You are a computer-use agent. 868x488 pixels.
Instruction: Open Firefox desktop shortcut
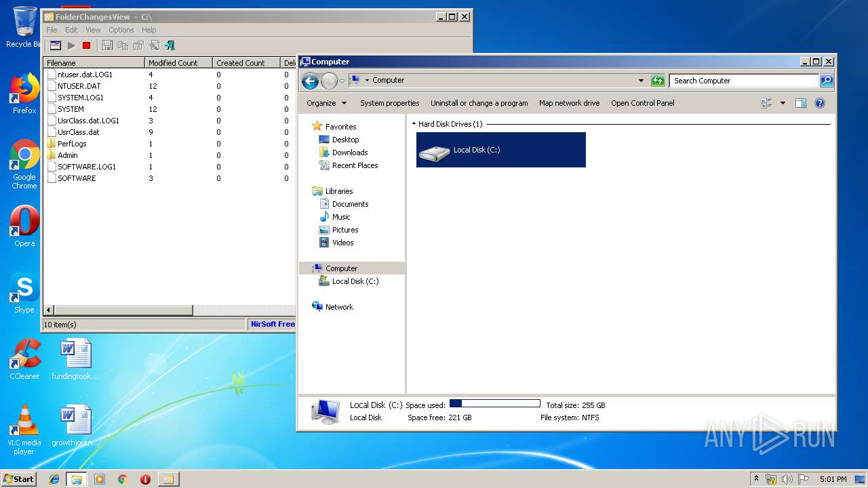[x=24, y=94]
